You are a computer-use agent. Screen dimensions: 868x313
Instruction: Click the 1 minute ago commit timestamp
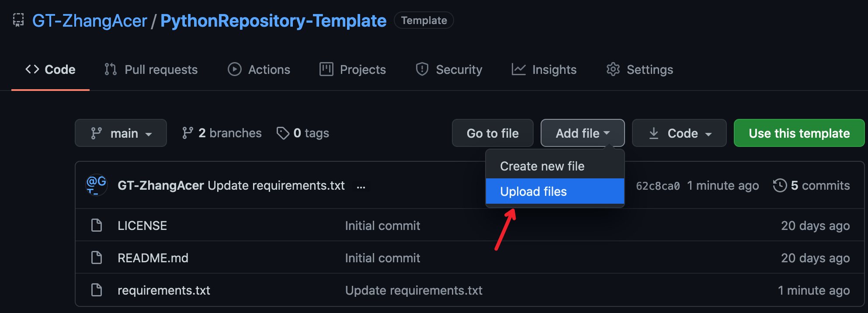coord(723,185)
